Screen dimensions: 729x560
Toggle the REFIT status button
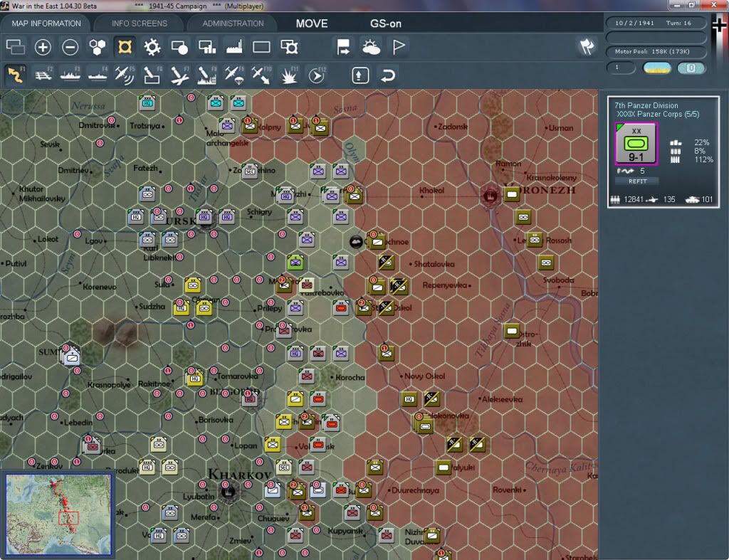tap(637, 181)
